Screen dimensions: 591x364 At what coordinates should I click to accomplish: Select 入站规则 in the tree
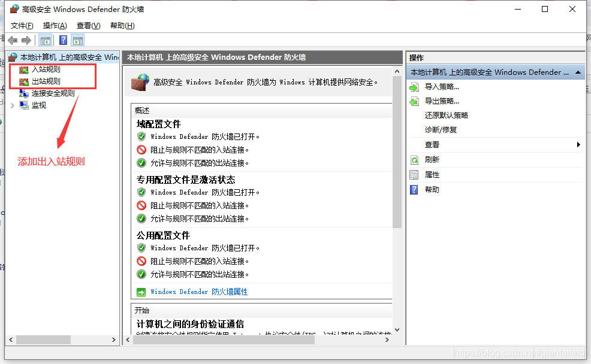[46, 69]
